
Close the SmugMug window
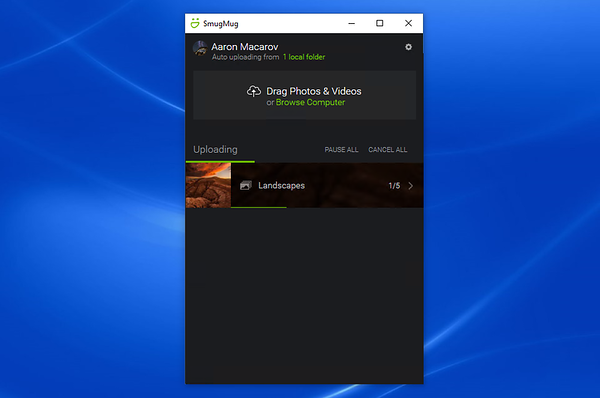click(x=408, y=23)
